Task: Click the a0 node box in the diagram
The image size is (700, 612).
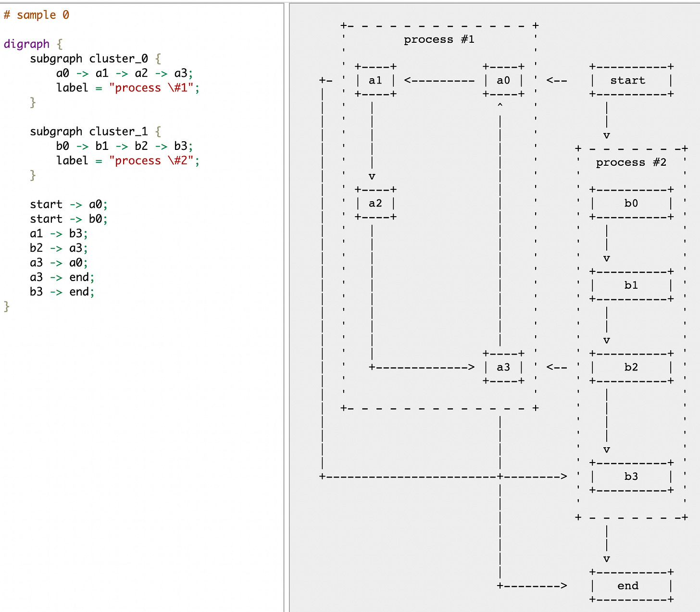Action: 503,80
